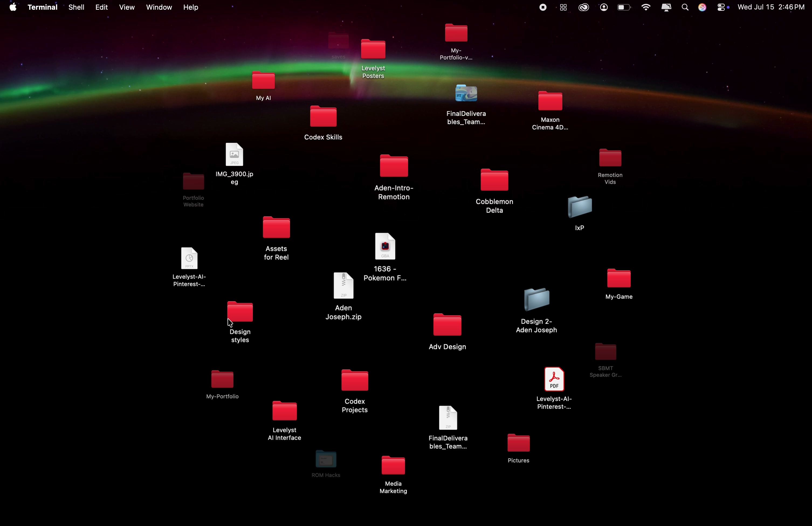Open the View menu
Viewport: 812px width, 526px height.
(x=127, y=7)
